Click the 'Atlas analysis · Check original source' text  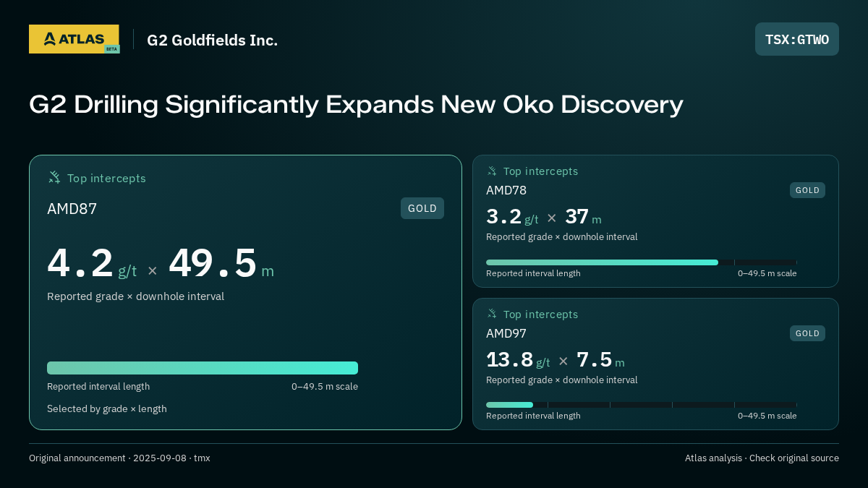click(x=762, y=458)
